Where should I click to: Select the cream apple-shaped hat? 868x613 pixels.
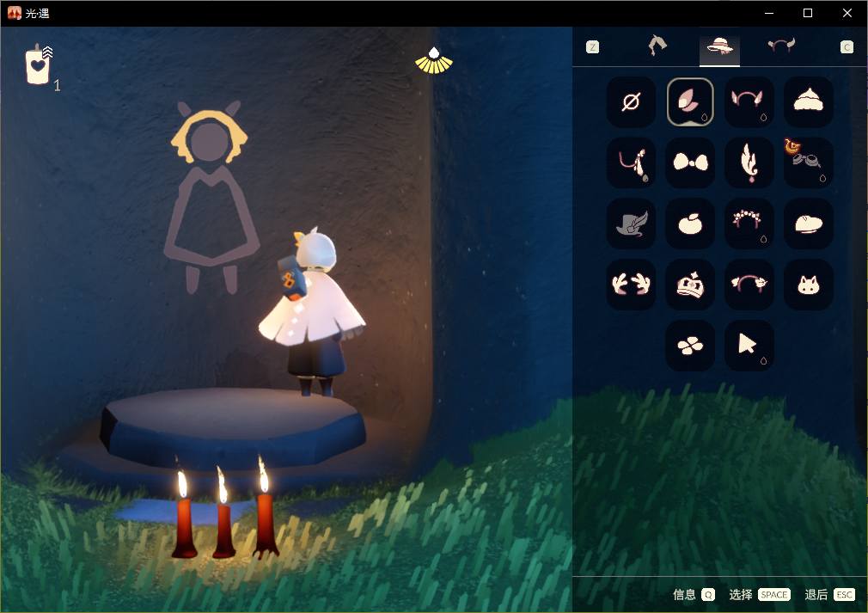point(690,224)
